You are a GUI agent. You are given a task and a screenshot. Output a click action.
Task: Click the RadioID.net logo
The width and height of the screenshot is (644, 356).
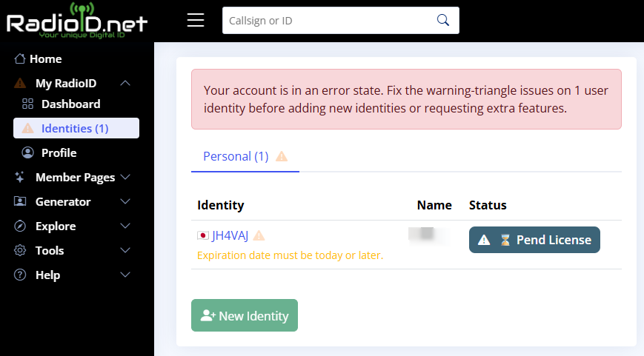click(x=77, y=20)
